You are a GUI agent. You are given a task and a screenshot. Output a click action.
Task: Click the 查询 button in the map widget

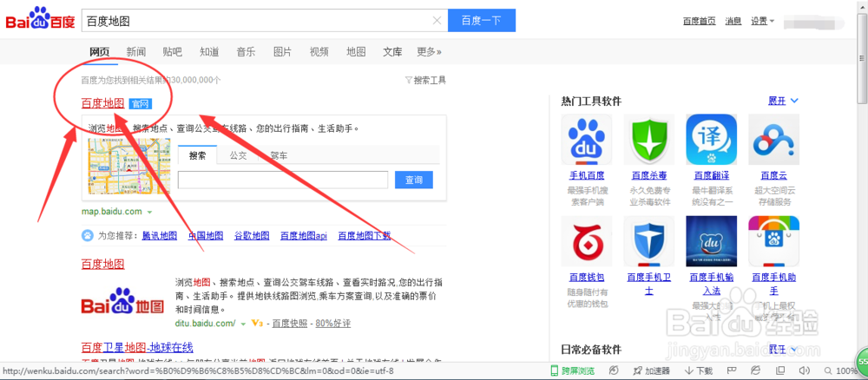(414, 180)
